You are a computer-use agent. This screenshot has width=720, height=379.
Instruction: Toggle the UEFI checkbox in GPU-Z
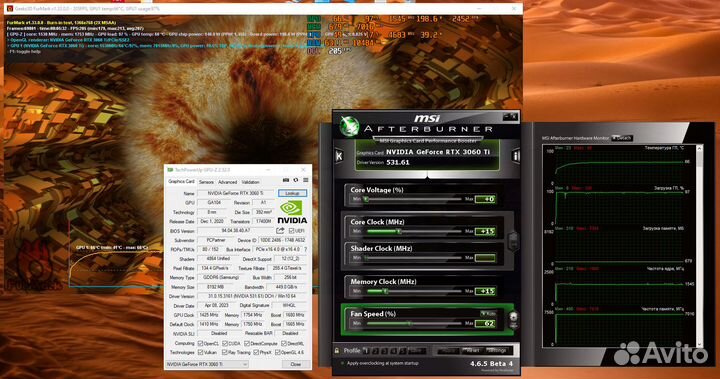(x=292, y=231)
